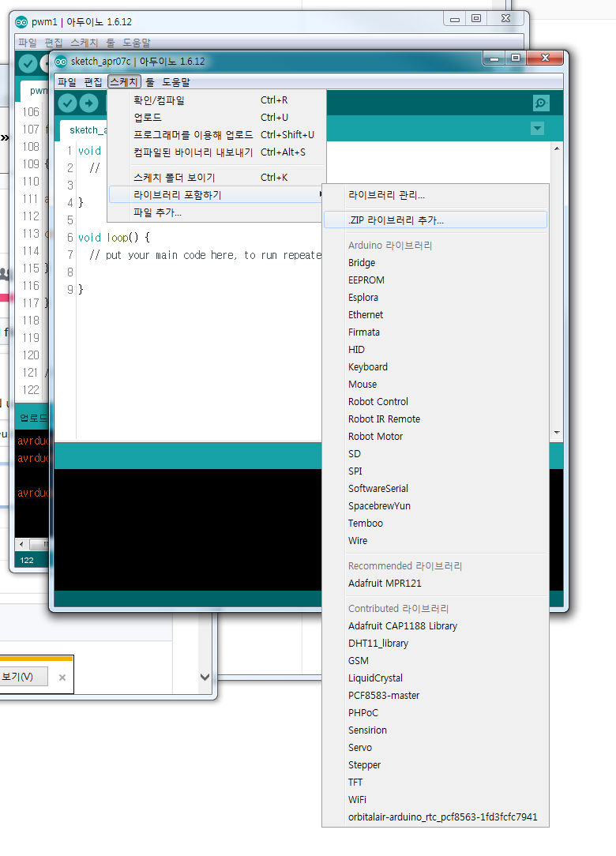Open 라이브러리 관리... from submenu

click(435, 195)
